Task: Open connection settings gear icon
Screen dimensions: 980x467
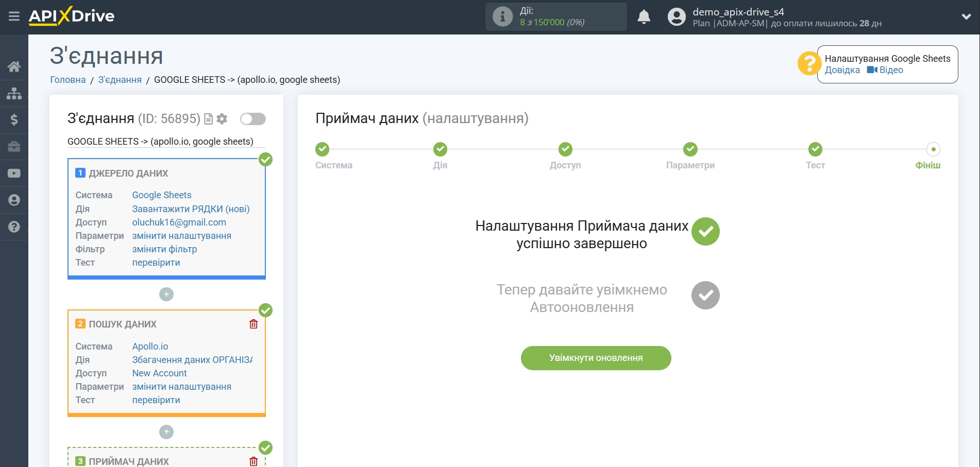Action: (x=222, y=119)
